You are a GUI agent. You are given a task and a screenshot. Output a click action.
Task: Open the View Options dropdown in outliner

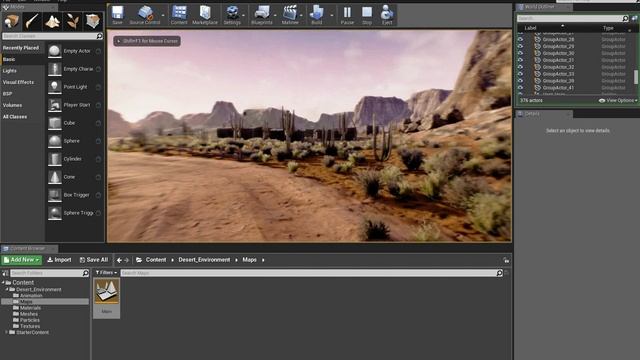(618, 100)
